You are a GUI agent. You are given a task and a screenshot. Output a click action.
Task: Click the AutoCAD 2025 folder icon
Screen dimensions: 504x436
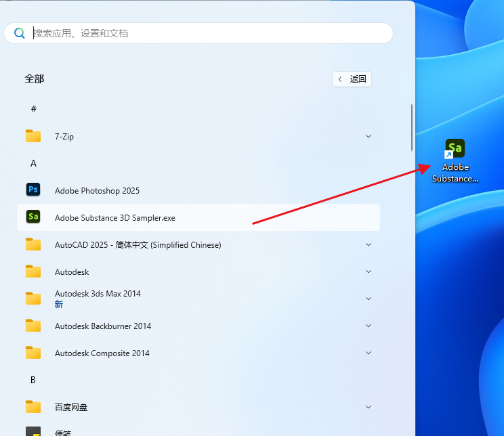[x=33, y=244]
